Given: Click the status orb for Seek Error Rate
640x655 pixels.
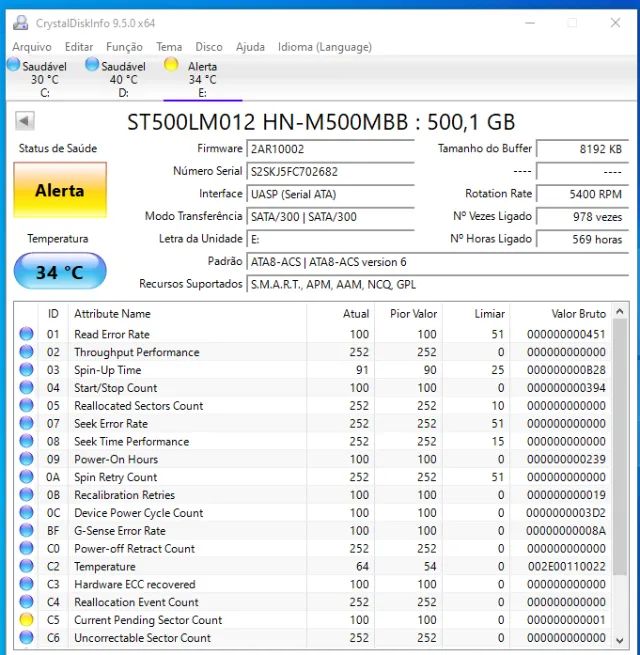Looking at the screenshot, I should coord(26,423).
